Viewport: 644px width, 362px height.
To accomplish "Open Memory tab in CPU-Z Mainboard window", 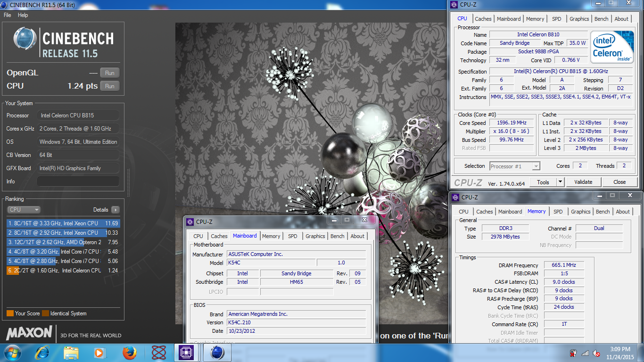I will 271,236.
